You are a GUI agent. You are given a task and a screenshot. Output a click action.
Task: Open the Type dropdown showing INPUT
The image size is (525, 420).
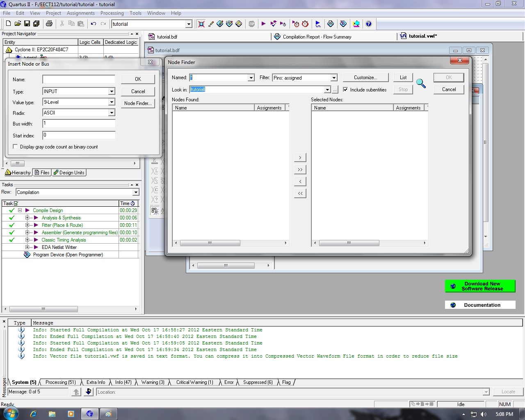pos(111,91)
